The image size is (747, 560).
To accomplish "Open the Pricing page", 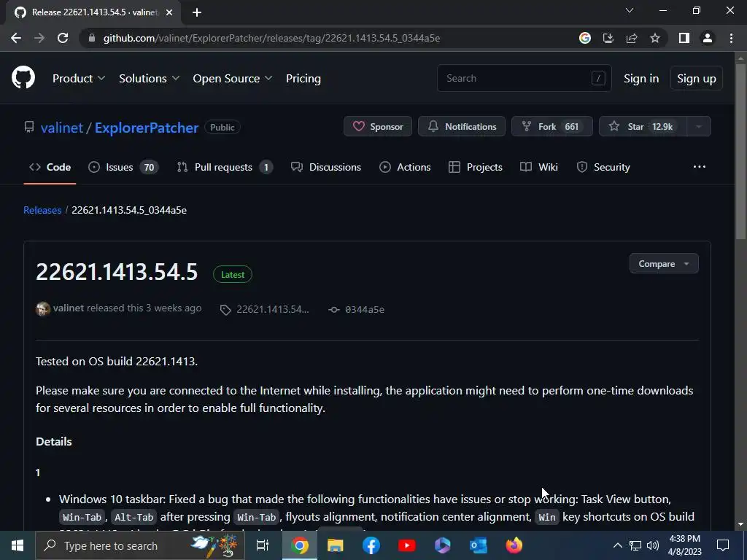I will [303, 79].
